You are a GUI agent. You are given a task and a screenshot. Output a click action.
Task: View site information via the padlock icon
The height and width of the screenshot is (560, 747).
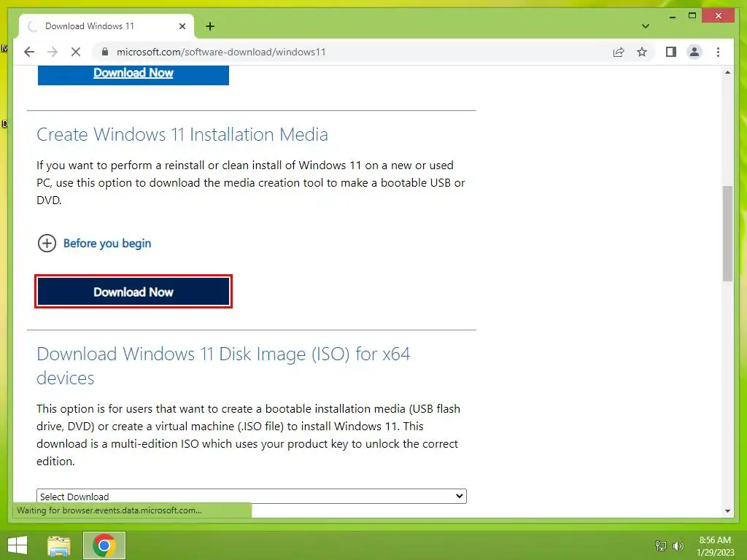point(105,52)
